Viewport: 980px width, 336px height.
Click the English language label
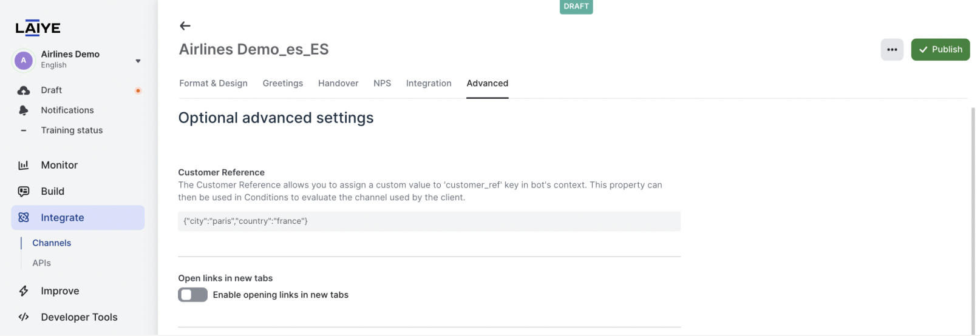(x=53, y=66)
